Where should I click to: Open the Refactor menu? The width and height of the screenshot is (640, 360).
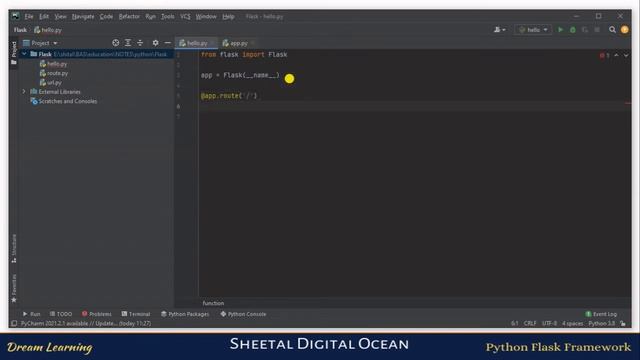coord(129,17)
